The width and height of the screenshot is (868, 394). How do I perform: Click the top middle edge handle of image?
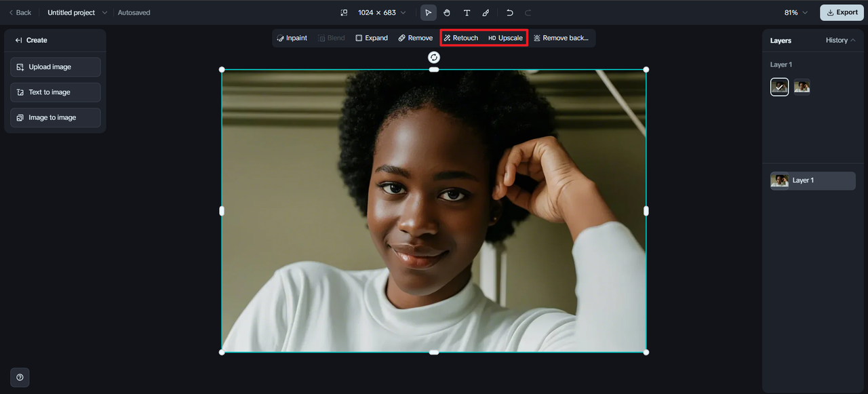pos(434,70)
